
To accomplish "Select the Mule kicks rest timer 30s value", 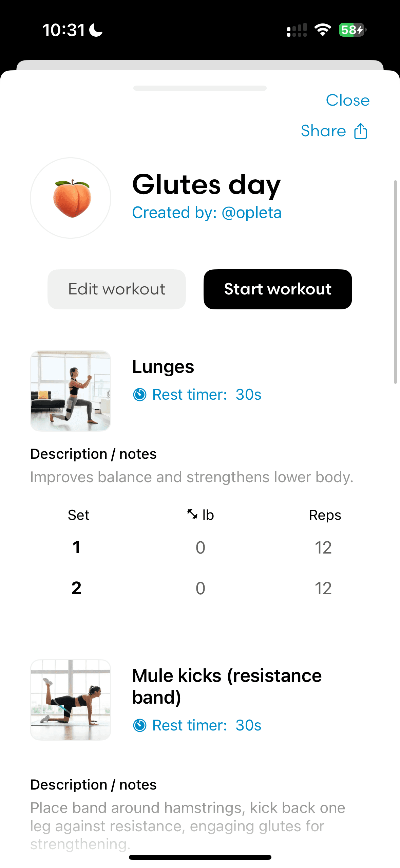I will (248, 725).
